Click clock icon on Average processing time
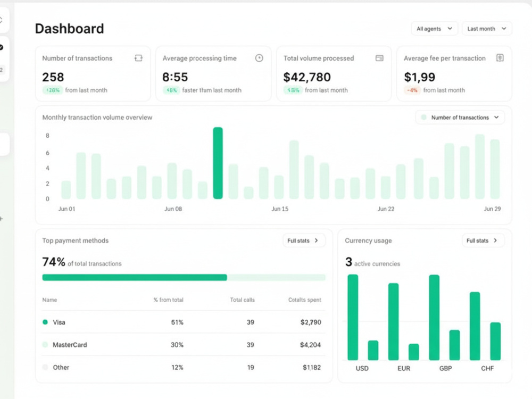Image resolution: width=532 pixels, height=399 pixels. coord(259,58)
